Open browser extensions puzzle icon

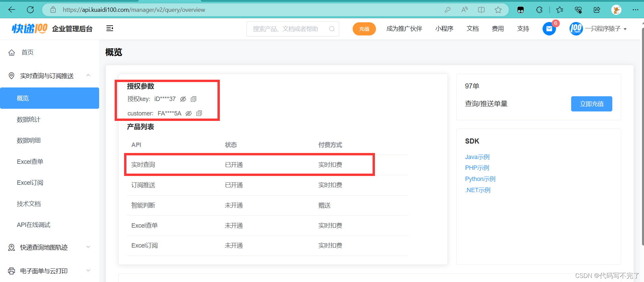(539, 10)
